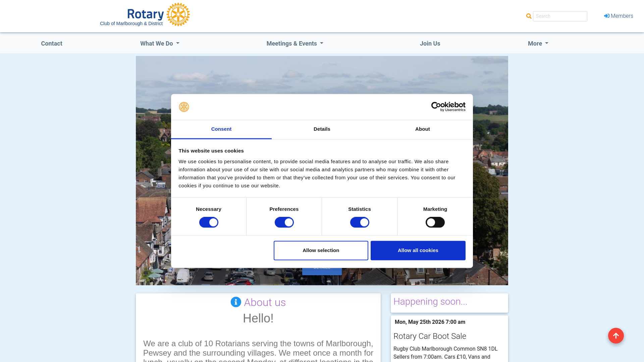
Task: Click the About us heading
Action: click(265, 302)
